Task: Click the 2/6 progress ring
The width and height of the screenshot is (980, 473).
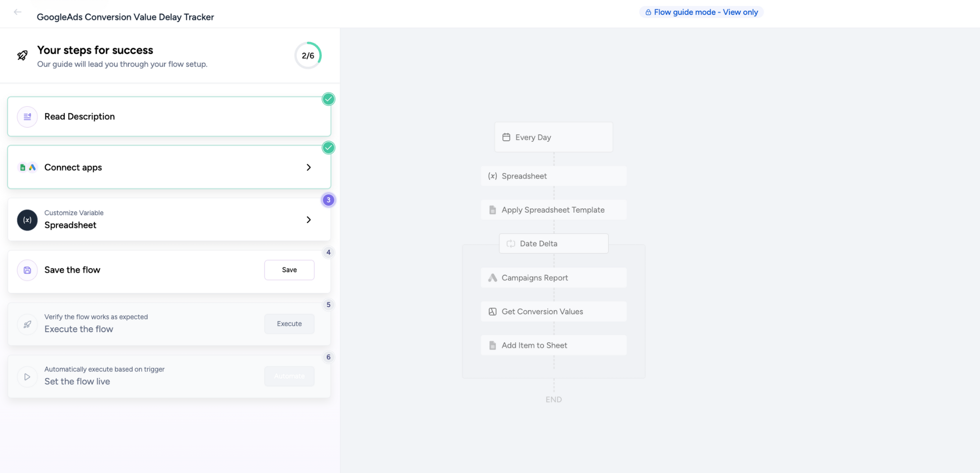Action: [308, 56]
